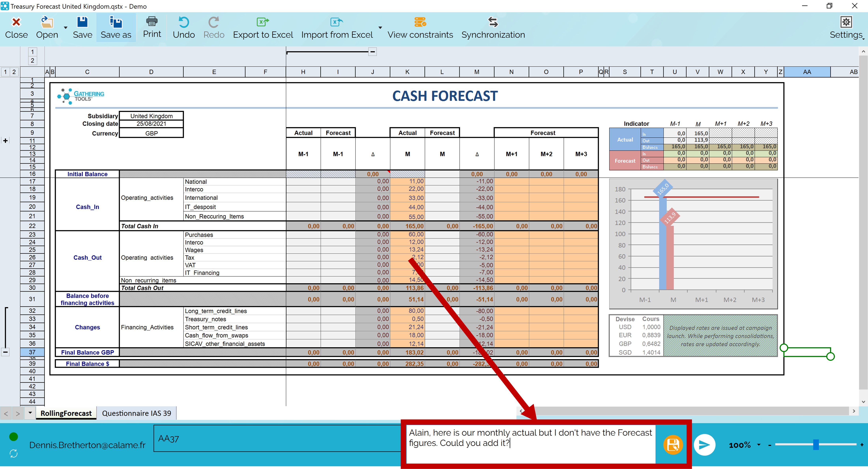Viewport: 868px width, 469px height.
Task: Expand the hidden rows with plus button
Action: 5,140
